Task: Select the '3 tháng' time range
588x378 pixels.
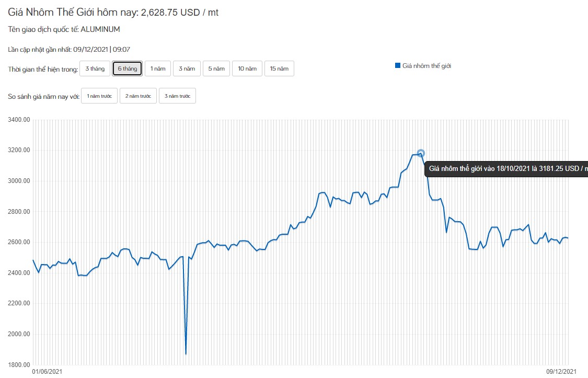Action: [95, 69]
